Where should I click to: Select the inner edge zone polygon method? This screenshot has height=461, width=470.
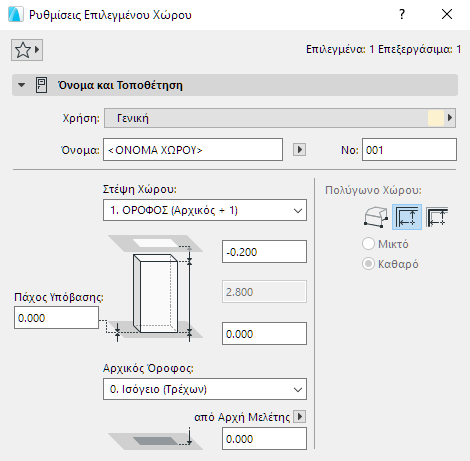tap(407, 217)
